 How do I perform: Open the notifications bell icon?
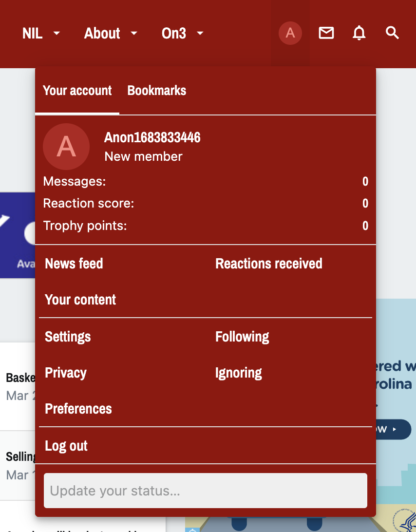[359, 33]
